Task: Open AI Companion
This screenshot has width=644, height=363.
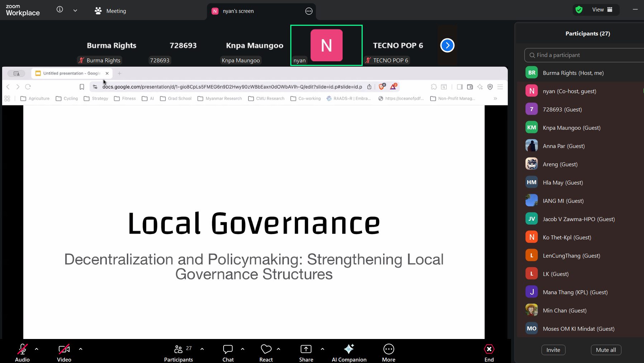Action: pyautogui.click(x=349, y=353)
